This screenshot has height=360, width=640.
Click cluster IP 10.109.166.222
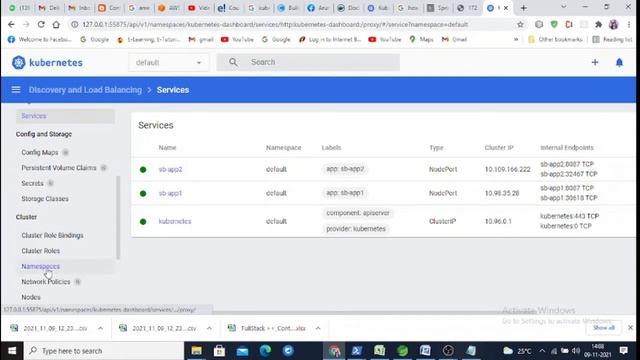click(x=507, y=169)
